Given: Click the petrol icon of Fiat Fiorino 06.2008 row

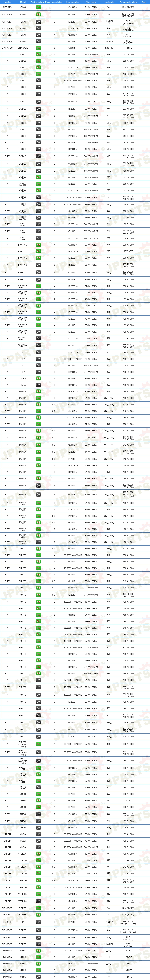Looking at the screenshot, I should click(38, 245).
